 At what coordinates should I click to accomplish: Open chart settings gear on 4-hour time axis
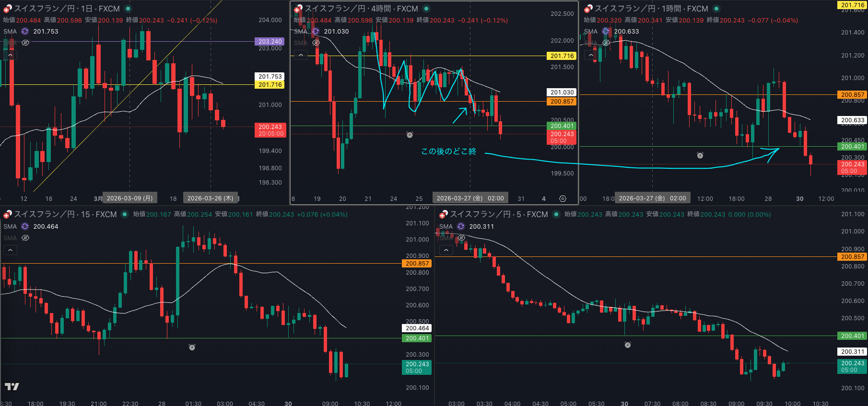tap(563, 198)
